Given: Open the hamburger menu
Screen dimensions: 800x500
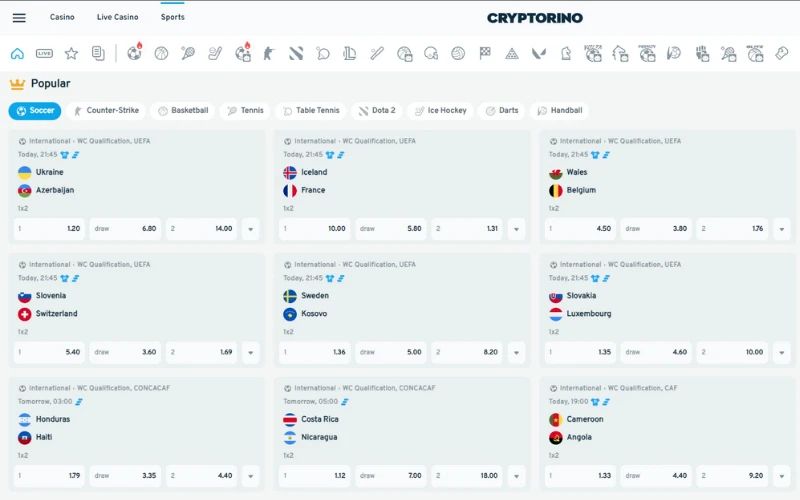Looking at the screenshot, I should (19, 18).
